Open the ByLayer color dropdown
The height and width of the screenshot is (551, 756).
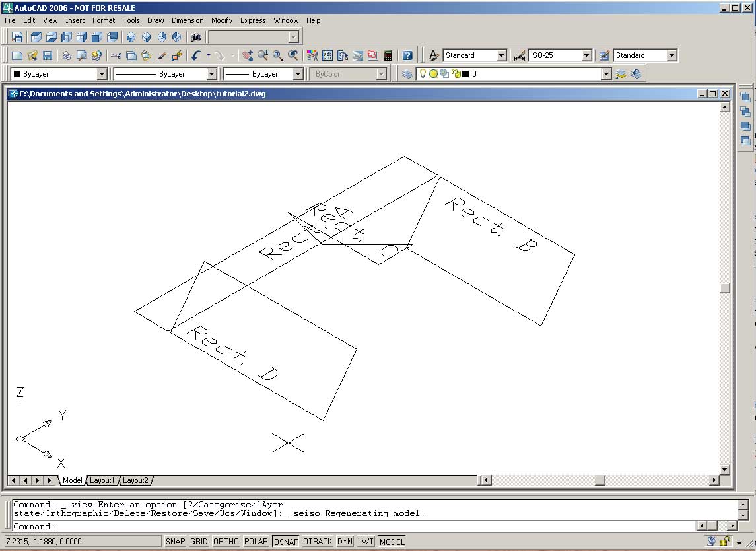click(x=102, y=74)
